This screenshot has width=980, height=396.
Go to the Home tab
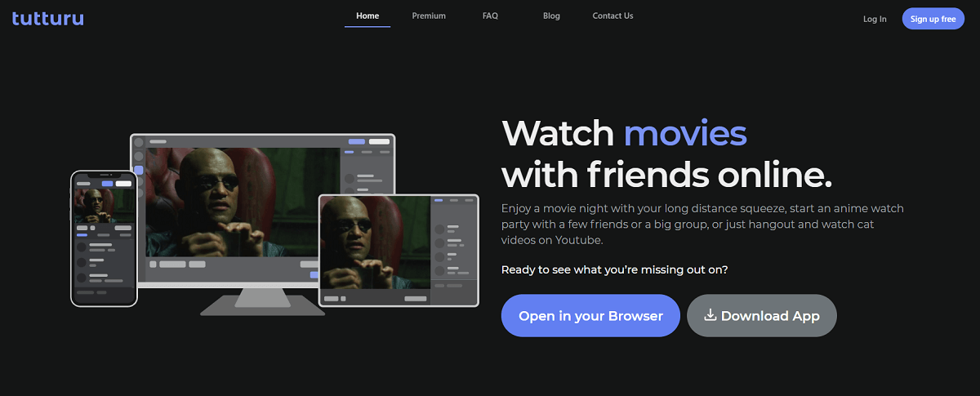(367, 16)
